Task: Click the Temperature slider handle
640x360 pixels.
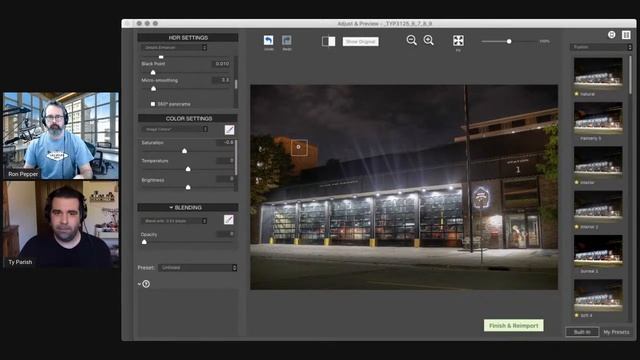Action: [x=188, y=169]
